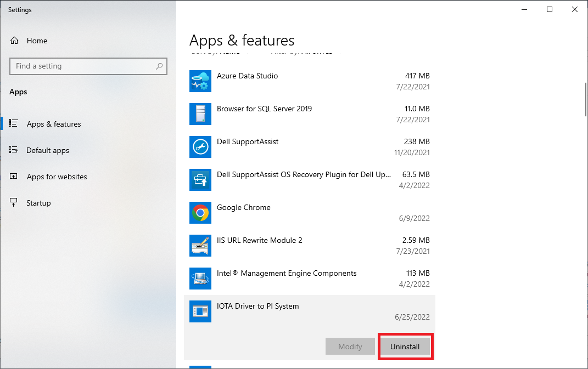Click the Settings window title
Screen dimensions: 588x369
[x=20, y=10]
